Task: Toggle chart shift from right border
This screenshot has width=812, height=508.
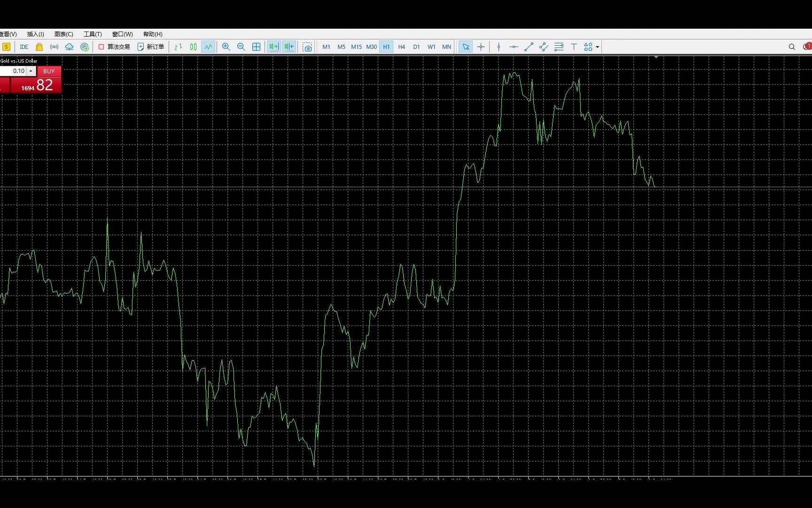Action: pyautogui.click(x=289, y=47)
